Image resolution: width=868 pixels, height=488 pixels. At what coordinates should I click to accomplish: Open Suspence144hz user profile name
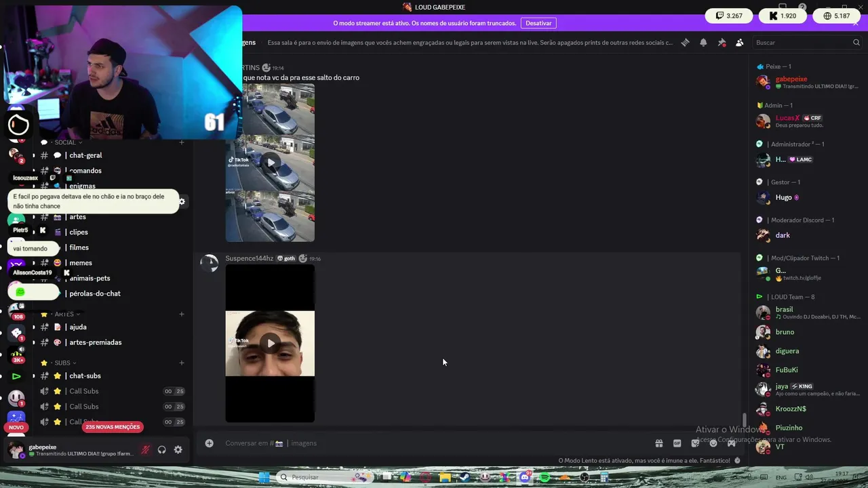coord(249,258)
